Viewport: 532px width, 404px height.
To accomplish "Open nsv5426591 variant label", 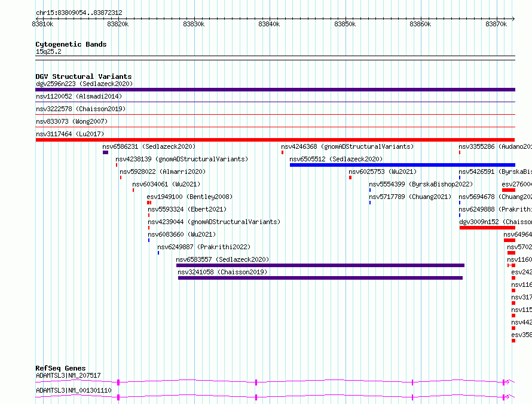I will coord(496,172).
